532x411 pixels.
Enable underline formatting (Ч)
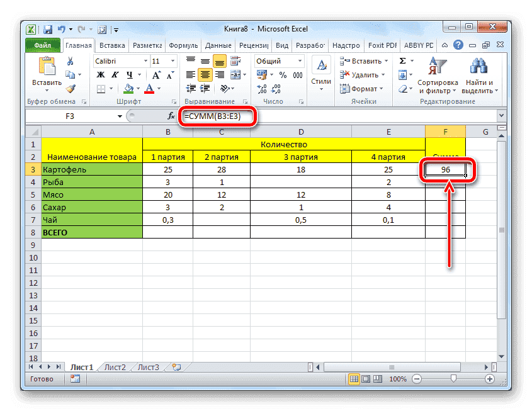[x=128, y=74]
